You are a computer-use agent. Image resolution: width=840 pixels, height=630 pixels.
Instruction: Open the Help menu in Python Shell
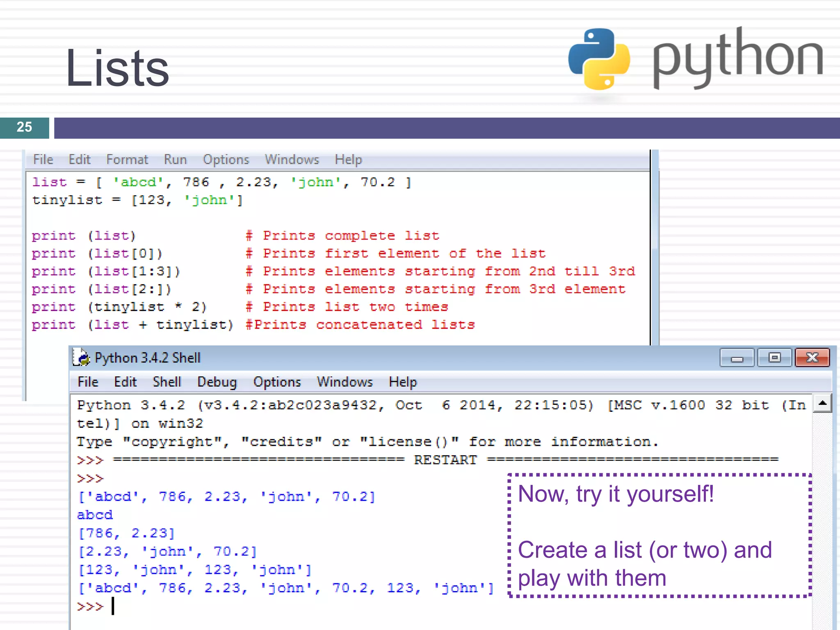pyautogui.click(x=403, y=382)
